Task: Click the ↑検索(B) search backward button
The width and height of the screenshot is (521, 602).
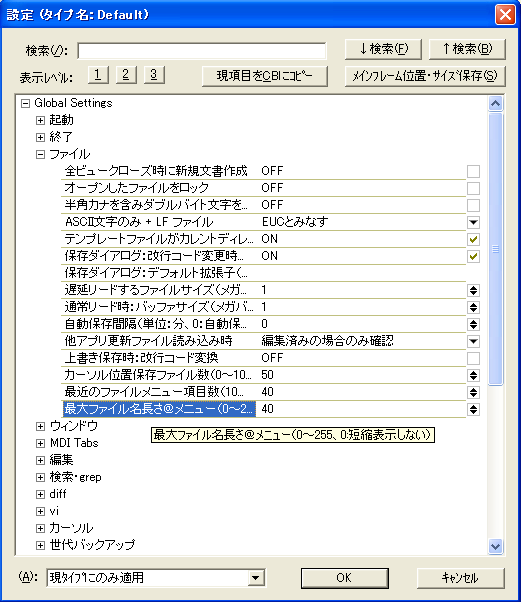Action: 467,49
